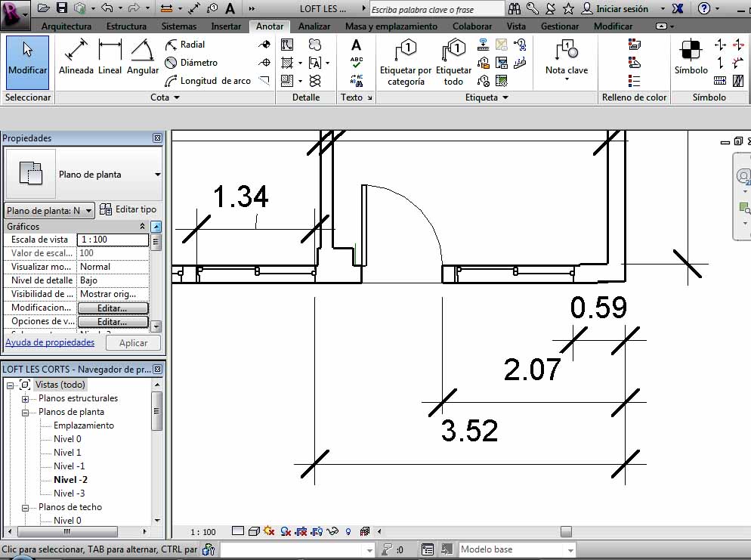Viewport: 751px width, 560px height.
Task: Toggle the crop view icon in view bar
Action: point(302,531)
